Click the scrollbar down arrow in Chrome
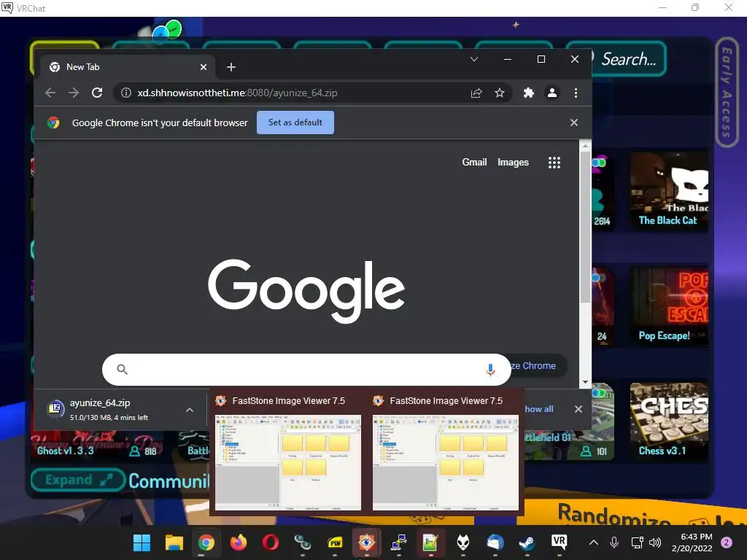The width and height of the screenshot is (747, 560). (585, 382)
